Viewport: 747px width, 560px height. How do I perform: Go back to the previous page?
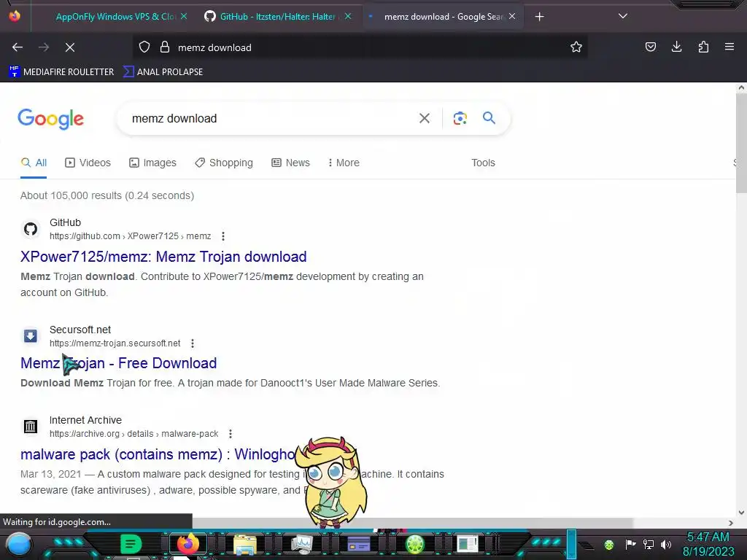pos(18,47)
